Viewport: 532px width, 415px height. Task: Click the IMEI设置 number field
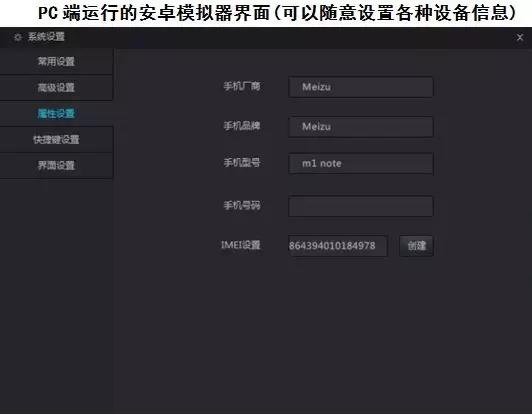(x=338, y=246)
